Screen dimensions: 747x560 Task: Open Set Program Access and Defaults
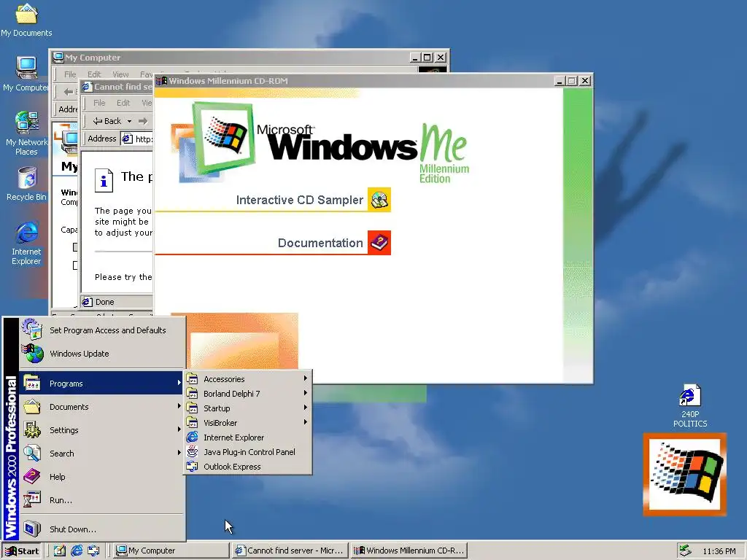(102, 330)
